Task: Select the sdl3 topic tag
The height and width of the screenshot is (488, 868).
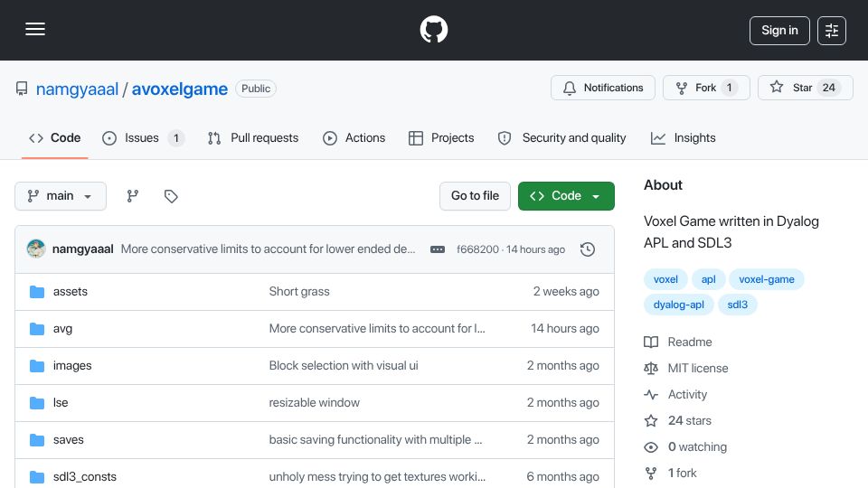Action: (x=738, y=305)
